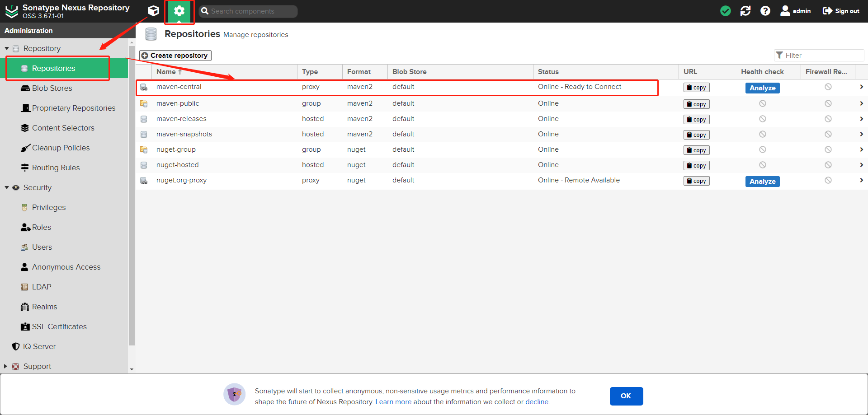This screenshot has height=415, width=868.
Task: Analyze health of nuget.org-proxy repository
Action: pos(762,182)
